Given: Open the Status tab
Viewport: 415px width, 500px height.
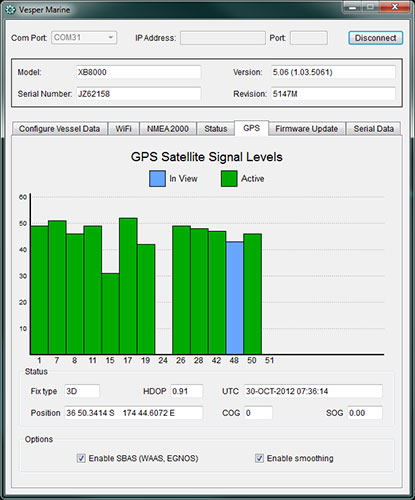Looking at the screenshot, I should [x=216, y=129].
